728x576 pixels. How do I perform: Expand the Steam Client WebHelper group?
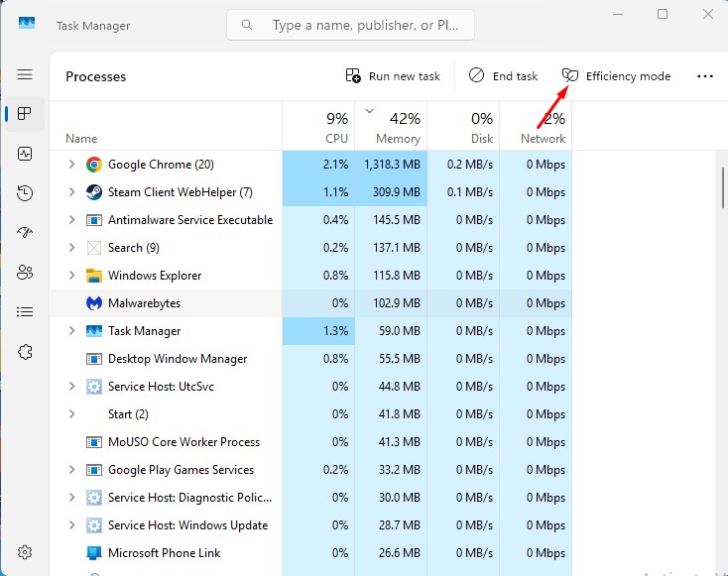[71, 192]
